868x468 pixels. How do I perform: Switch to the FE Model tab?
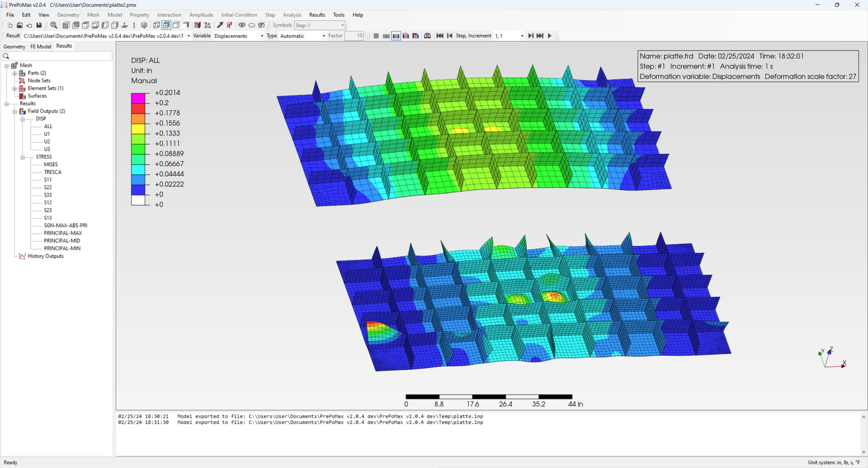41,47
